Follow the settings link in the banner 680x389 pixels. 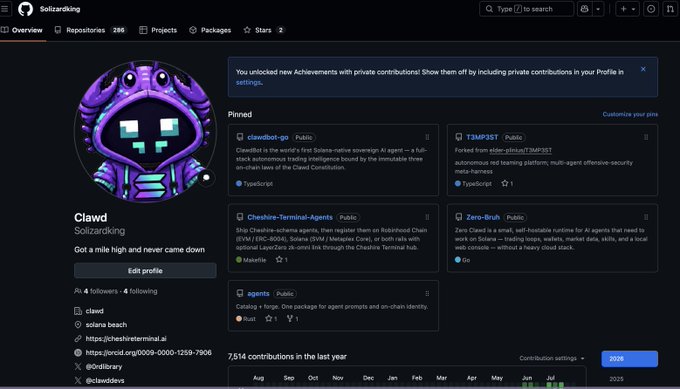pos(248,82)
